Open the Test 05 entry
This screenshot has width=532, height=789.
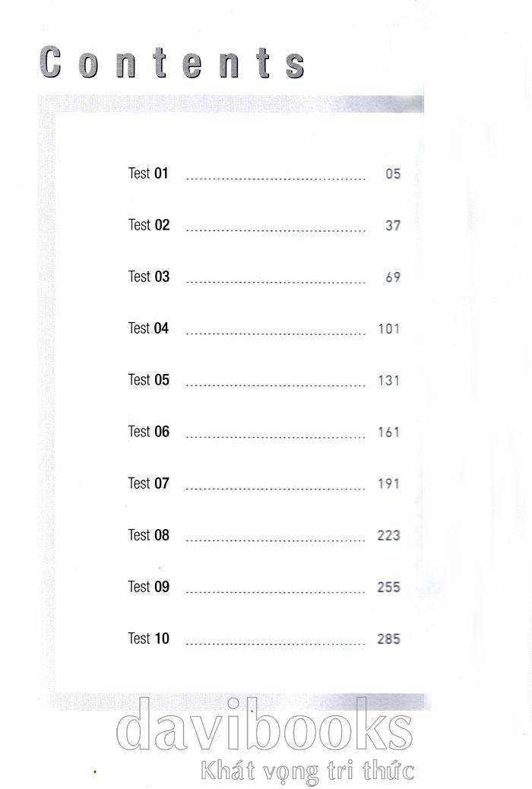click(x=148, y=380)
